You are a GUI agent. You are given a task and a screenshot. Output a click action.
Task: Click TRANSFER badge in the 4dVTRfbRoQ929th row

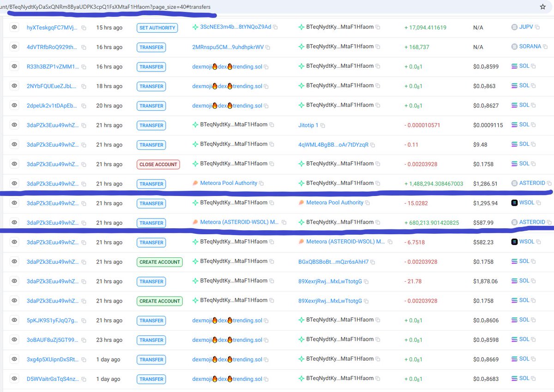pyautogui.click(x=151, y=48)
